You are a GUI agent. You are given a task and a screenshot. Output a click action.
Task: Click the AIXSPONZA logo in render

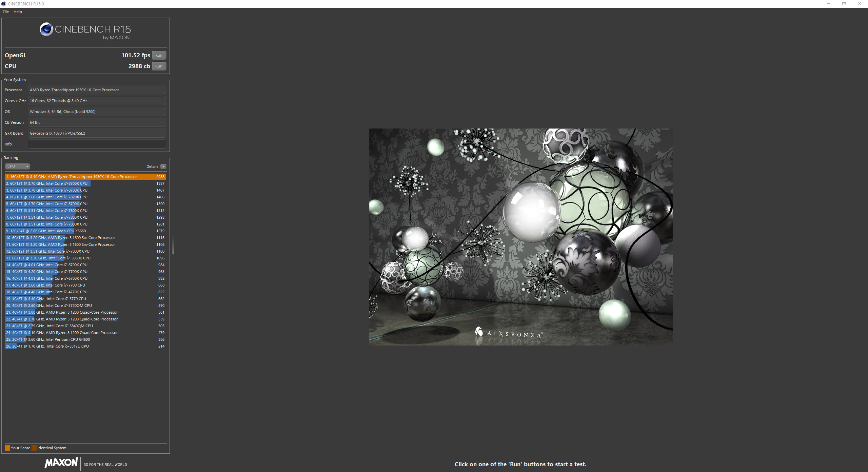coord(509,333)
